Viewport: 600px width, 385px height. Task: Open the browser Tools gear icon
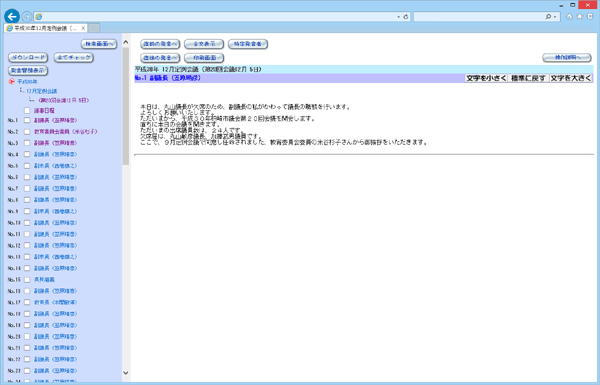[x=590, y=16]
